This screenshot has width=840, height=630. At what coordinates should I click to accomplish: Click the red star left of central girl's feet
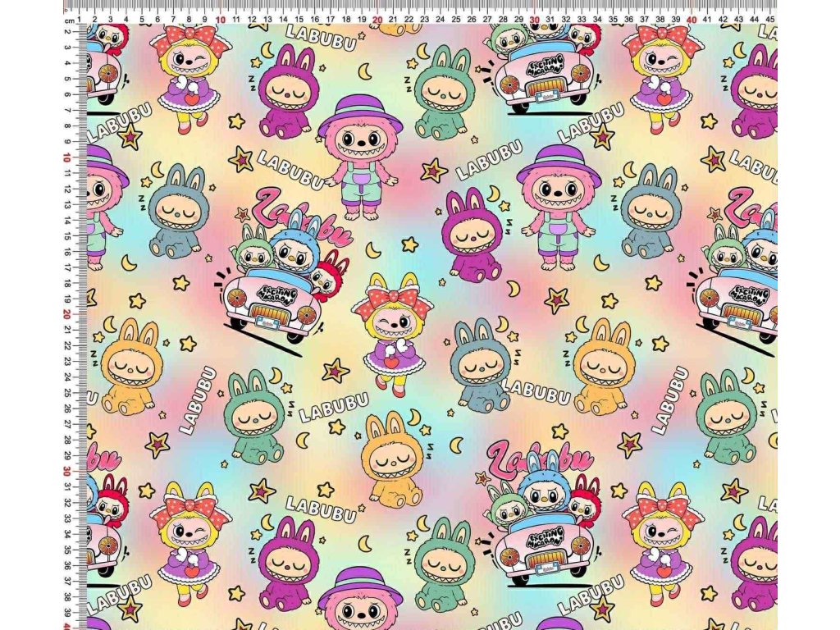[335, 371]
